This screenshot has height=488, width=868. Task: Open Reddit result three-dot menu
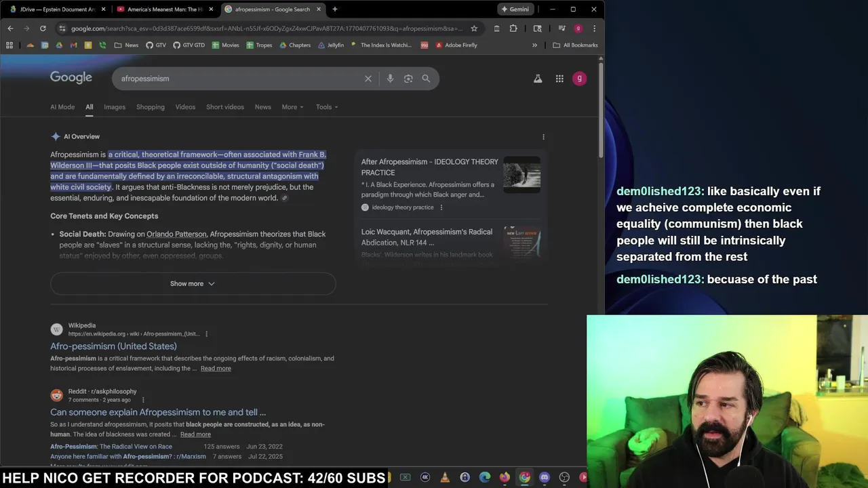pyautogui.click(x=143, y=400)
